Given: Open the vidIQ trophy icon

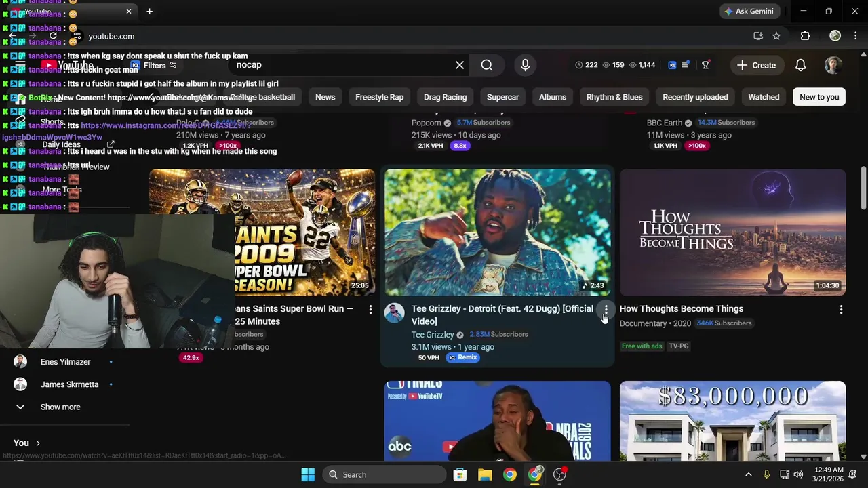Looking at the screenshot, I should [705, 65].
